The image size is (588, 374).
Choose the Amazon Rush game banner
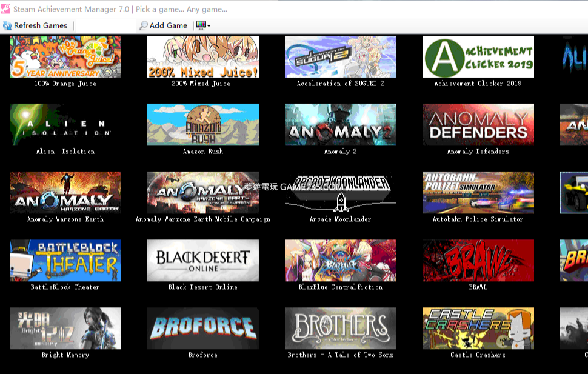203,124
